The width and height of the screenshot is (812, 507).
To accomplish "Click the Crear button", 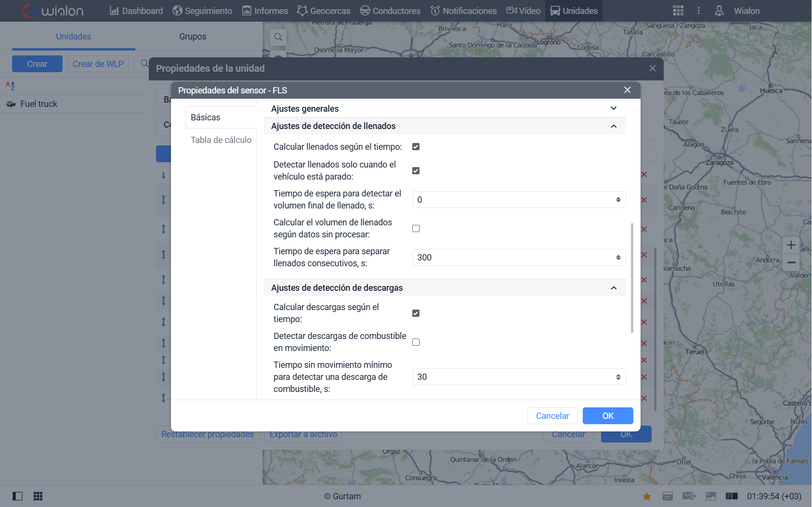I will click(x=37, y=64).
